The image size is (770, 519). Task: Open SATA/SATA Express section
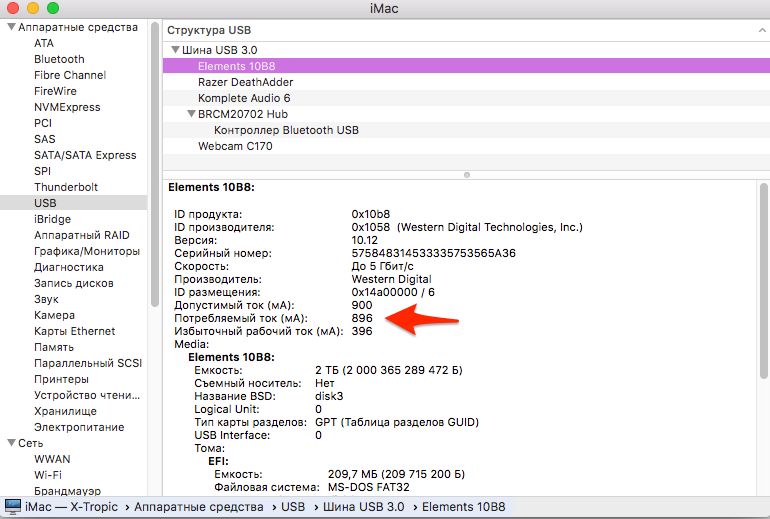point(85,155)
